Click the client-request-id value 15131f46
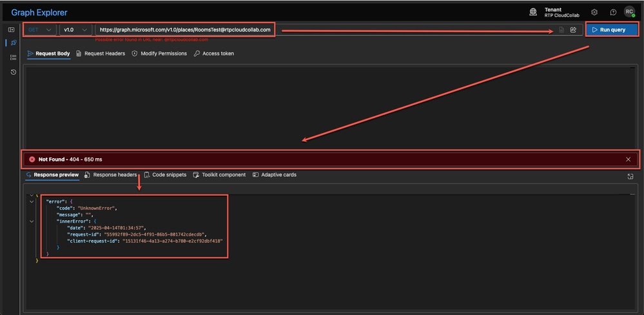644x315 pixels. 172,241
